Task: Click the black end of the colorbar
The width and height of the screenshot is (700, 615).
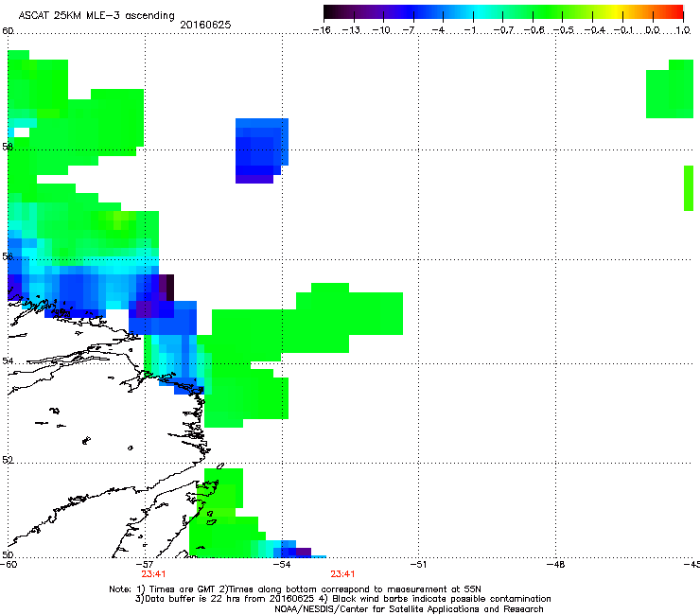Action: tap(330, 12)
